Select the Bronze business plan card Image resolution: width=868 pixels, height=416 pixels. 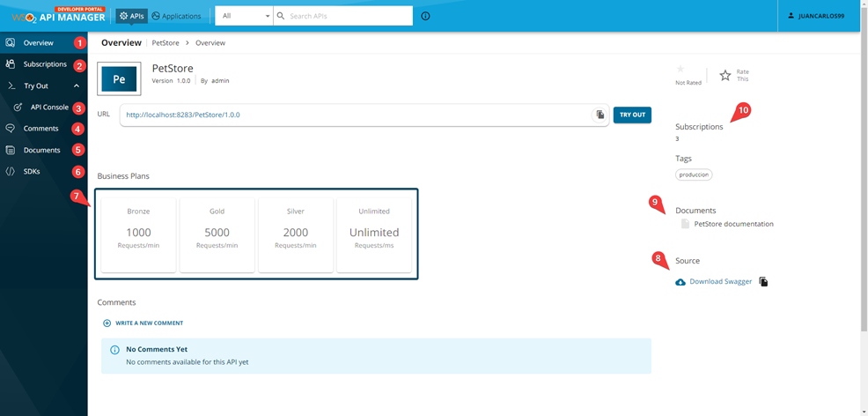pos(138,234)
